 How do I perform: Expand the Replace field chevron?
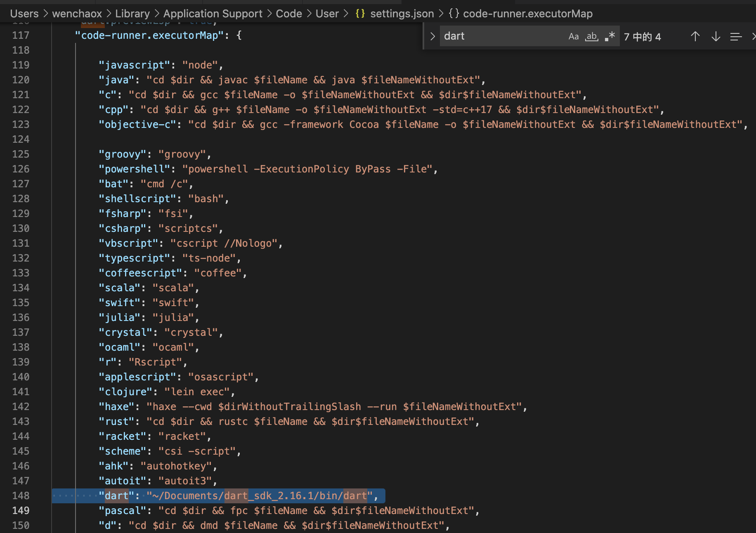point(432,36)
